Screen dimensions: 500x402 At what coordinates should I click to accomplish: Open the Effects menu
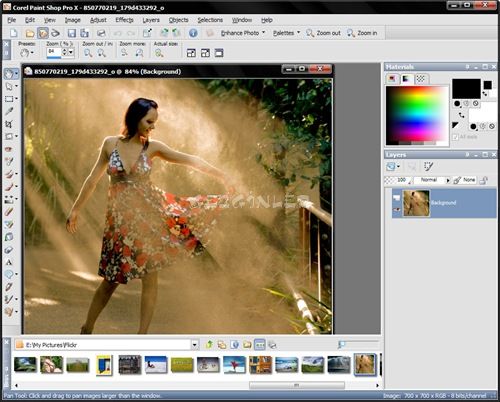click(x=124, y=20)
